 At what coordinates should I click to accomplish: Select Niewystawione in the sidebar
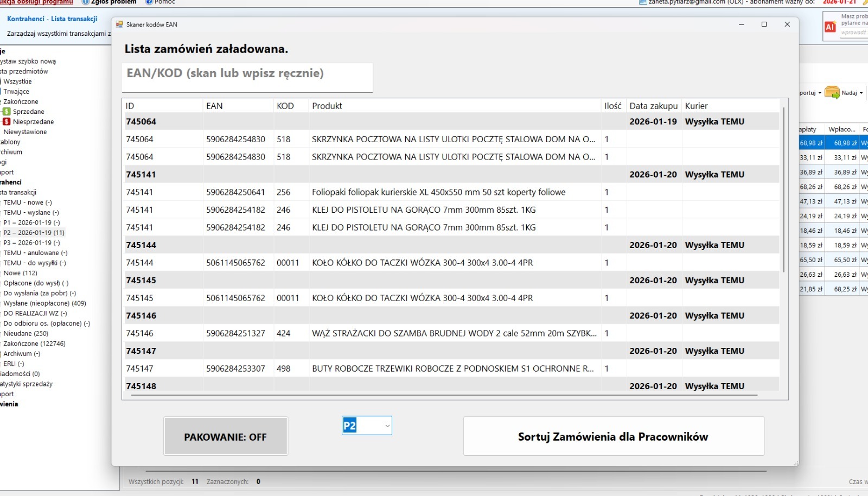(x=25, y=132)
